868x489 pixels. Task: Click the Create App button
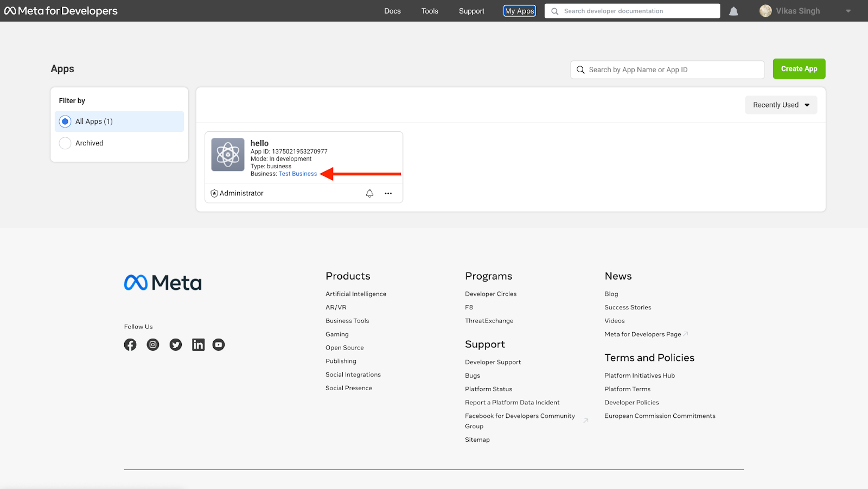[x=799, y=69]
